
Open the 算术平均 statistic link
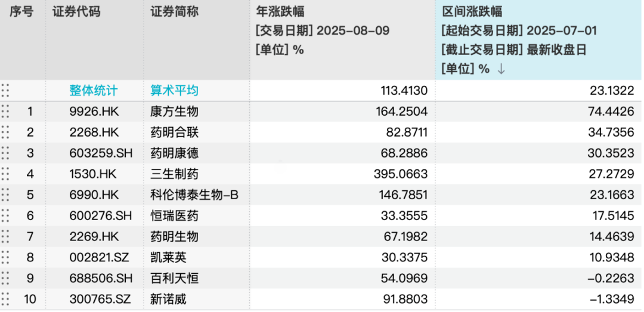point(175,91)
